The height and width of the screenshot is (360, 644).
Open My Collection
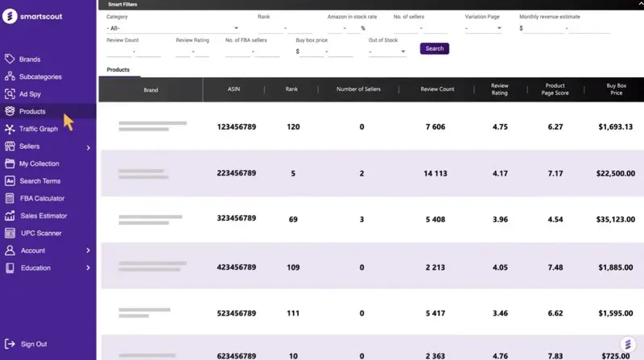tap(39, 163)
